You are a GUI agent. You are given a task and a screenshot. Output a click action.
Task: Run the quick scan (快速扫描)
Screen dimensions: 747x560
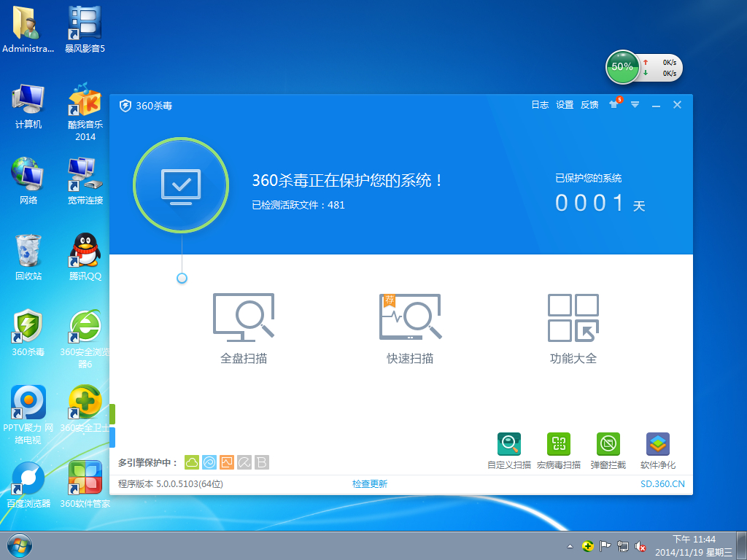(410, 329)
